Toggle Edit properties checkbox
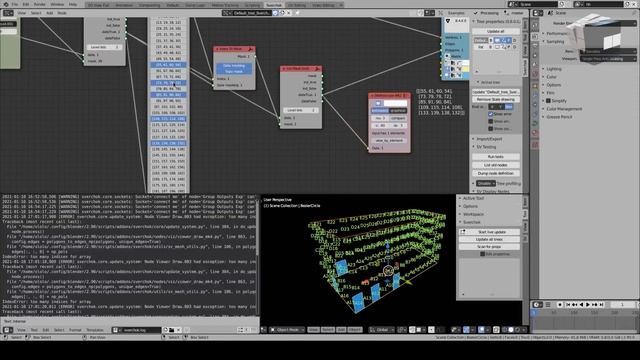 click(x=482, y=254)
